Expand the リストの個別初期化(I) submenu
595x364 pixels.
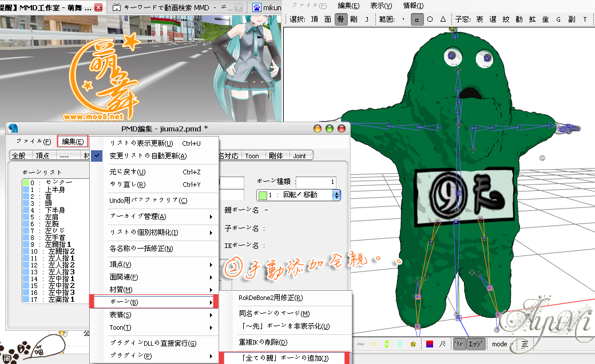click(x=154, y=233)
